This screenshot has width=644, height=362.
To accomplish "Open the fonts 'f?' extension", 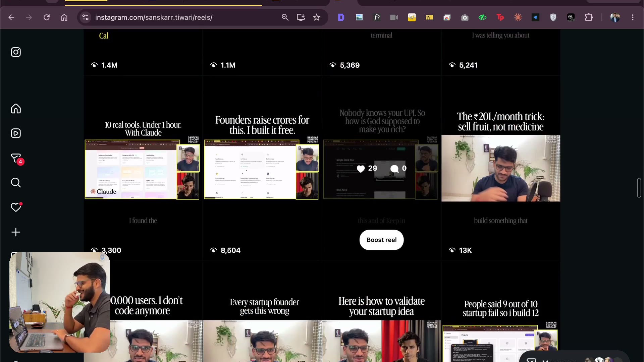I will [x=377, y=17].
